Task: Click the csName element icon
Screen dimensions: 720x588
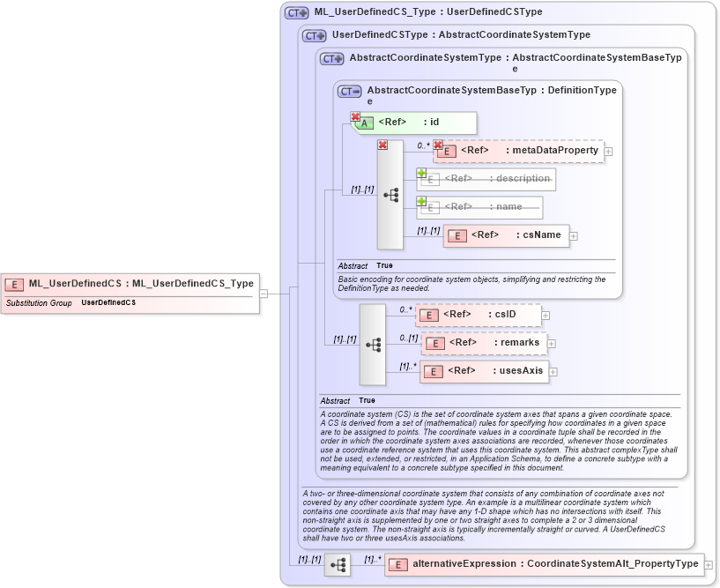Action: coord(456,235)
